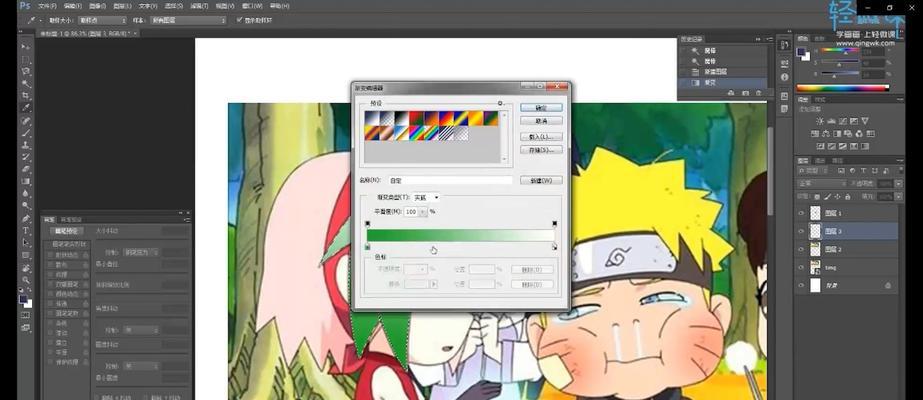Viewport: 923px width, 400px height.
Task: Toggle visibility of layer 图层 2
Action: tap(801, 250)
